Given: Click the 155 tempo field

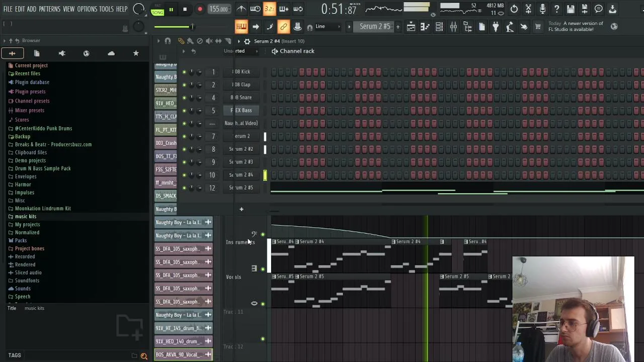Looking at the screenshot, I should coord(218,9).
